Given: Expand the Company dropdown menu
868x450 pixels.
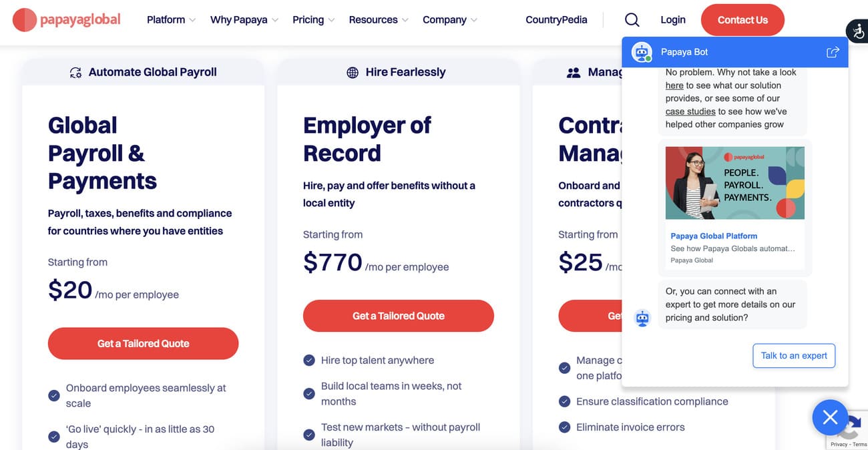Looking at the screenshot, I should coord(449,20).
